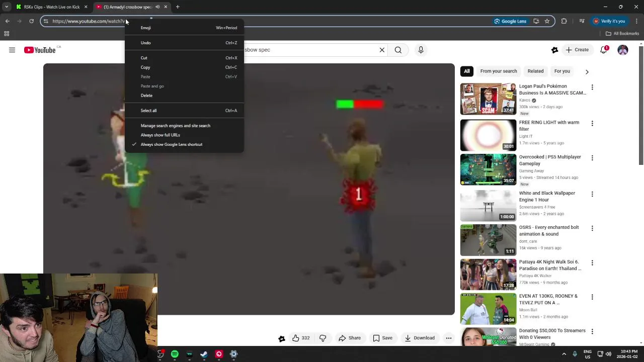Open OSRS Every enchanted bolt animation title
644x362 pixels.
(549, 230)
